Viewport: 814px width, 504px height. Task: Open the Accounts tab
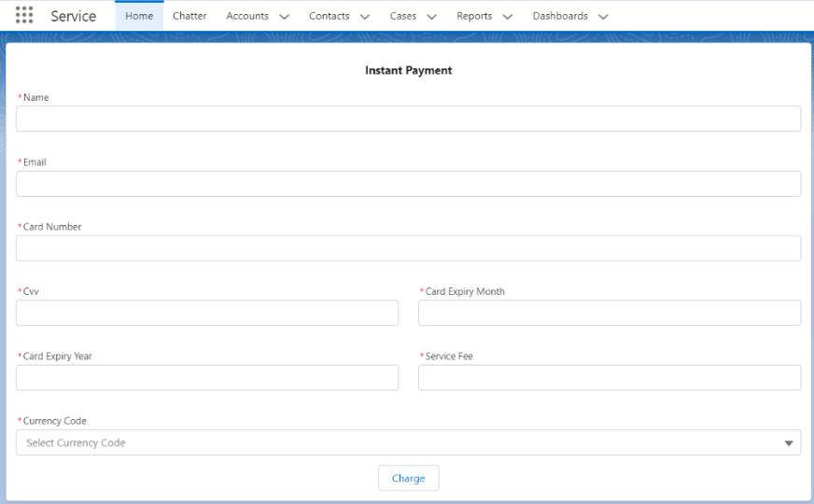(247, 16)
